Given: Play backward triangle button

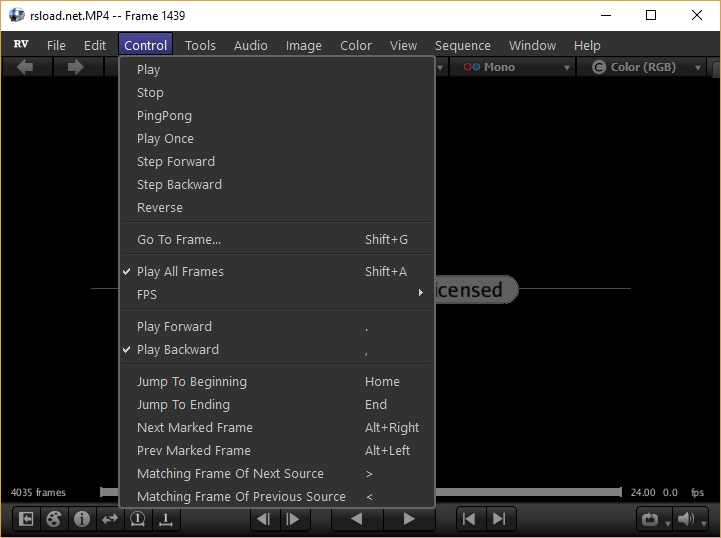Looking at the screenshot, I should point(357,520).
